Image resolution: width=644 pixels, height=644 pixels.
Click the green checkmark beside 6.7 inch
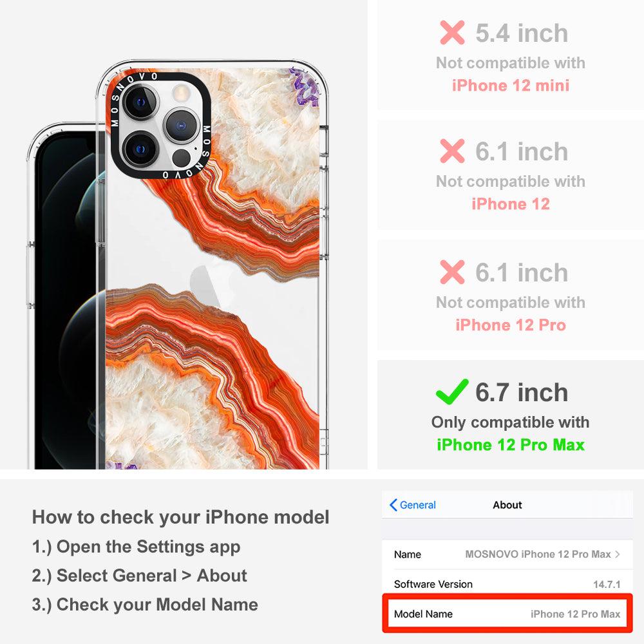[452, 392]
